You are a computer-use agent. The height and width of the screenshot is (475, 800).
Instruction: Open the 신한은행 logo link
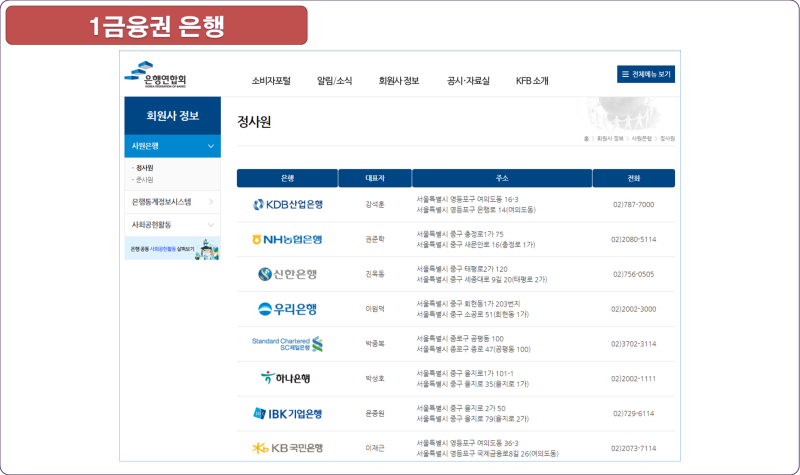click(x=287, y=274)
